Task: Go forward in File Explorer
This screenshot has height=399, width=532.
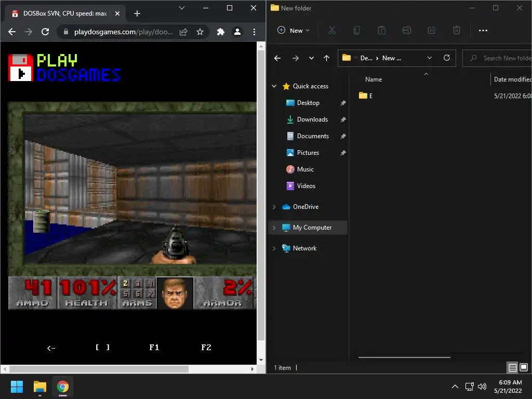Action: tap(296, 58)
